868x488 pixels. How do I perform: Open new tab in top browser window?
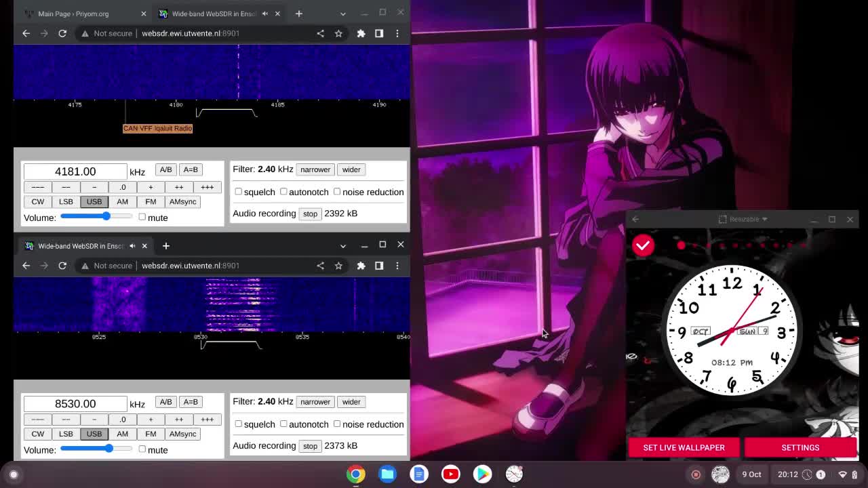click(x=298, y=14)
